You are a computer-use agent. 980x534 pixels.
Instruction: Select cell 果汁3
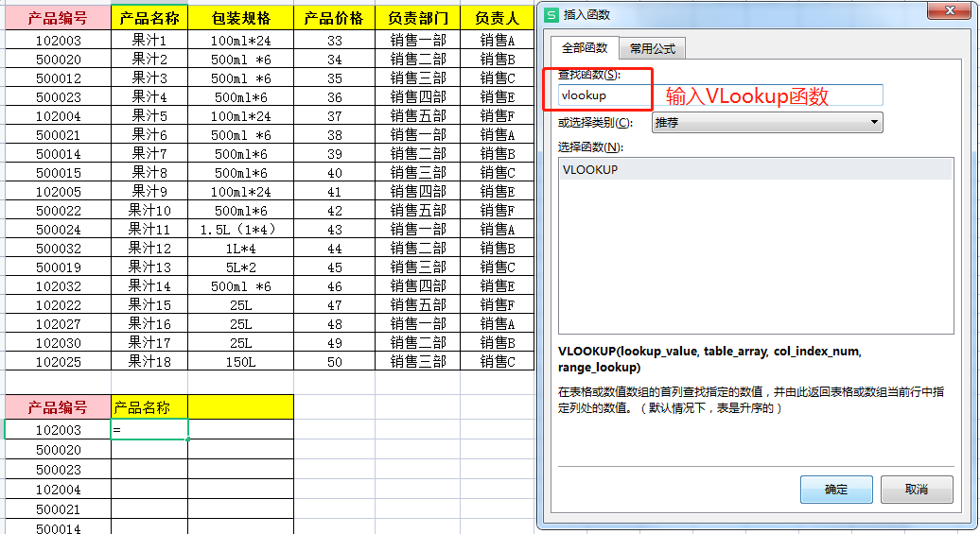click(149, 78)
